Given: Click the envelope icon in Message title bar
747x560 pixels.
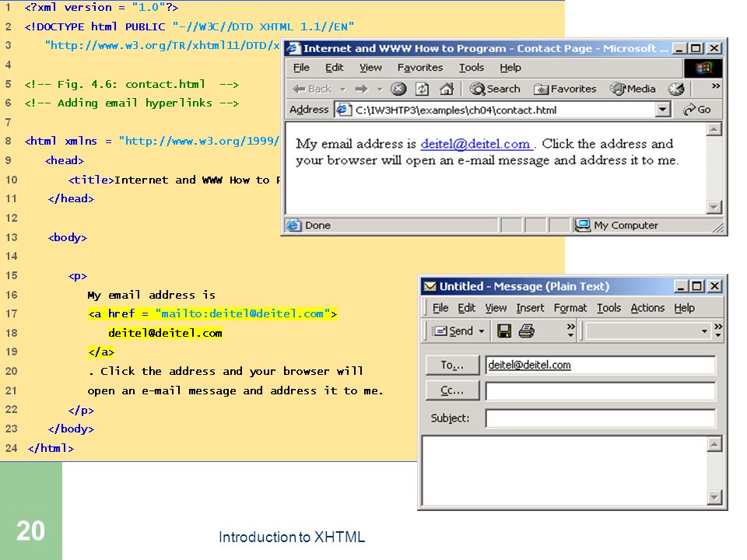Looking at the screenshot, I should click(430, 286).
